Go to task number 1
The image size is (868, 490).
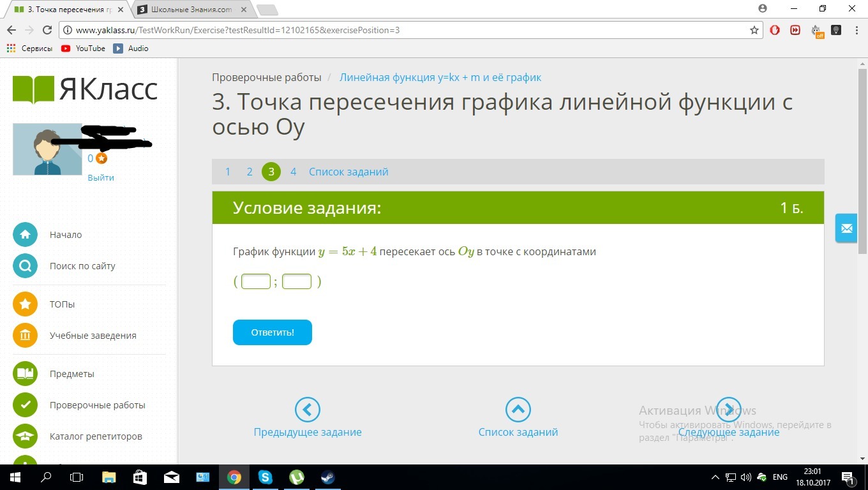click(x=228, y=172)
